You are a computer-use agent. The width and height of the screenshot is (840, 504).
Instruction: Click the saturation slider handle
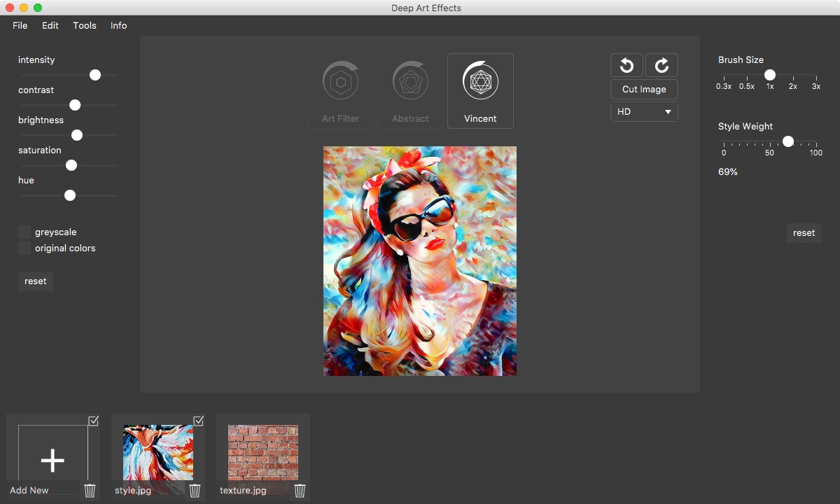coord(71,165)
